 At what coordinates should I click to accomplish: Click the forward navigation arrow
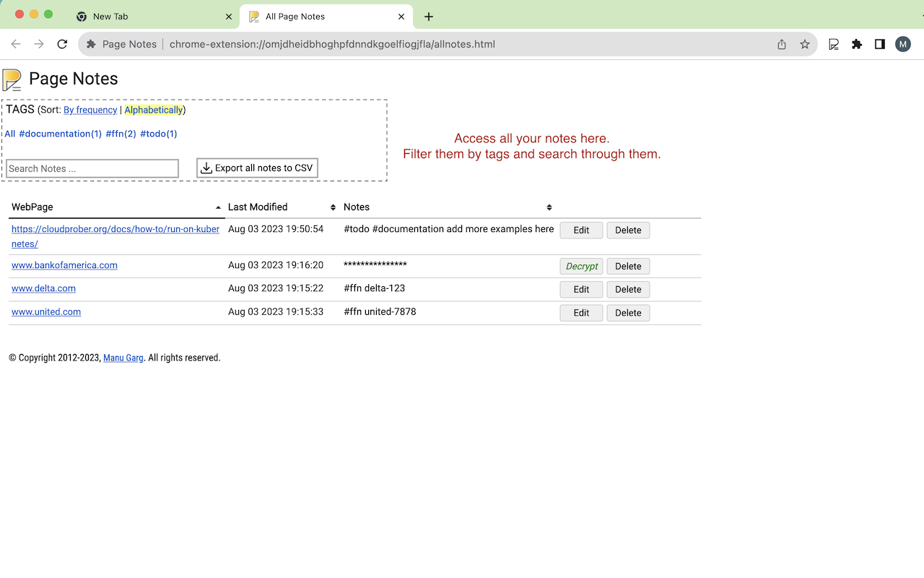(39, 44)
